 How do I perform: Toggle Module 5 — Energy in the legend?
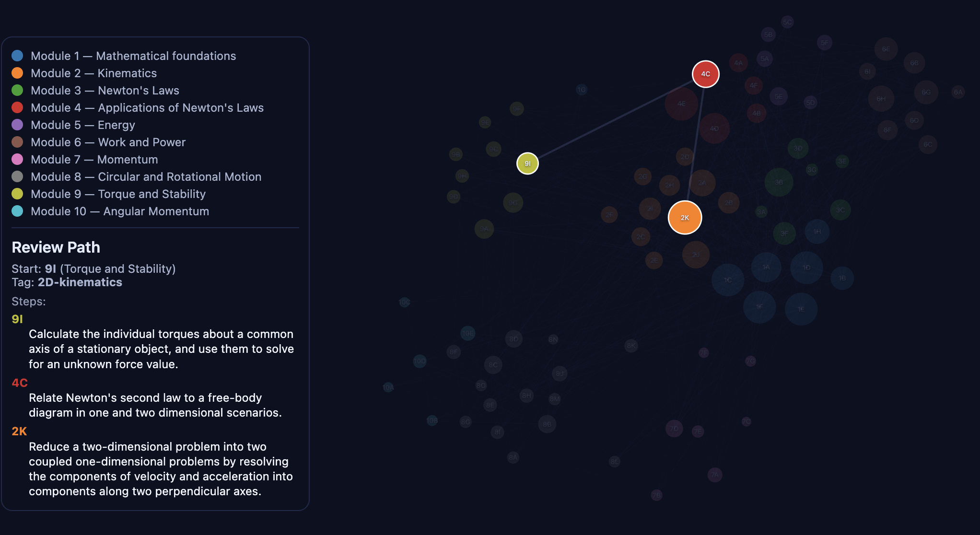[83, 125]
